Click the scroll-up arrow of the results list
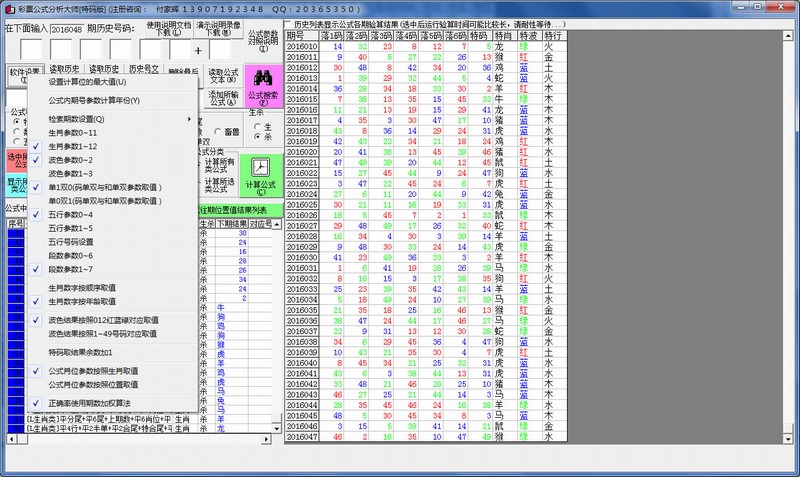800x477 pixels. (277, 223)
